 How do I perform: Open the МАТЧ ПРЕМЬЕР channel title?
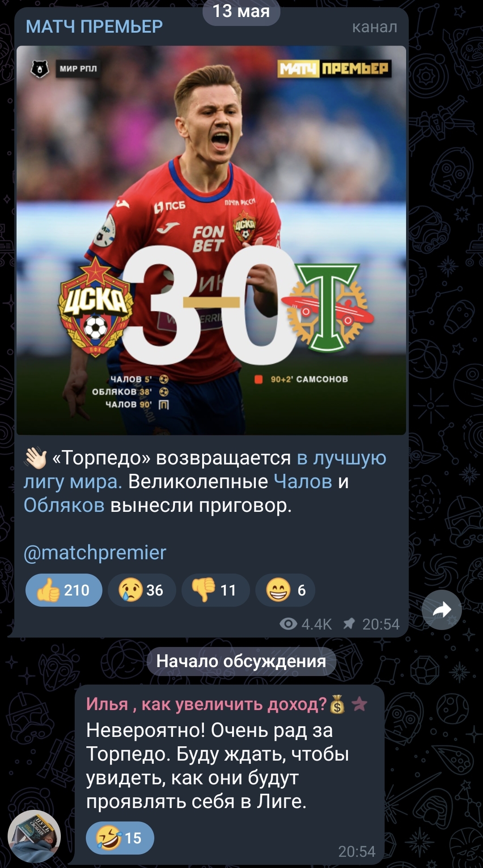[x=94, y=27]
